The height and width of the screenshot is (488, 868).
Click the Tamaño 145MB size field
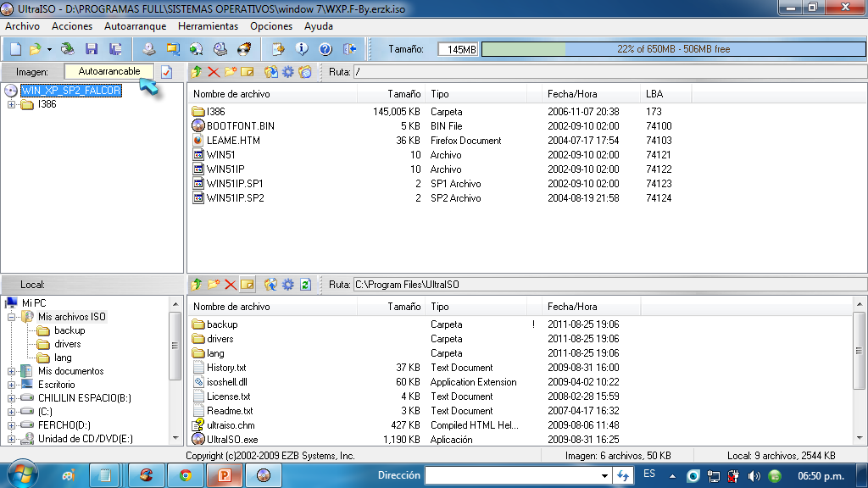[458, 49]
